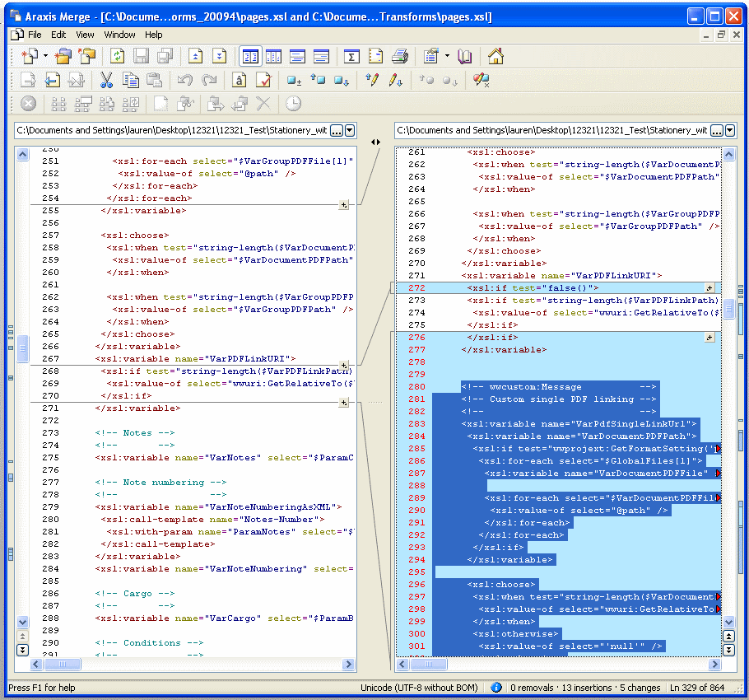
Task: Open left file path history dropdown
Action: pyautogui.click(x=350, y=130)
